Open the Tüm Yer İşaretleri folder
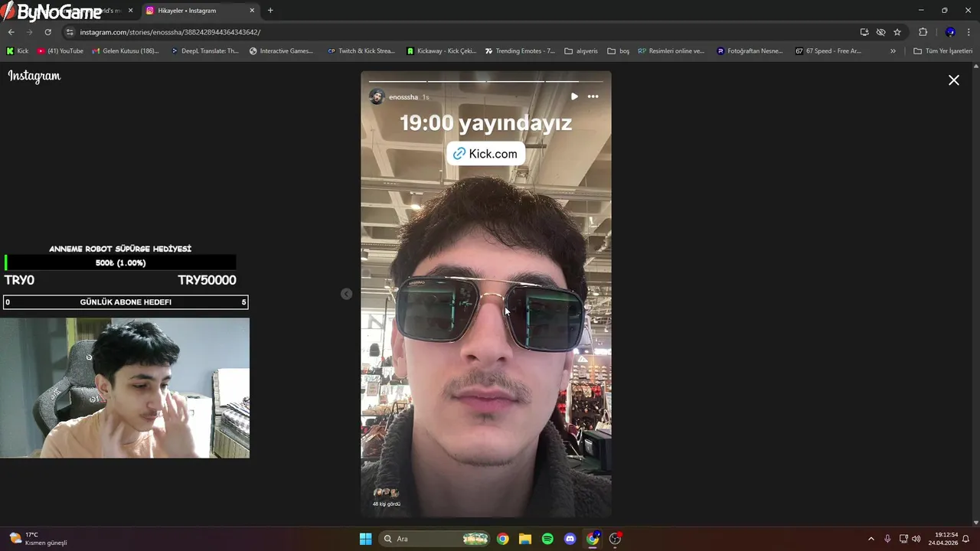This screenshot has width=980, height=551. click(942, 51)
